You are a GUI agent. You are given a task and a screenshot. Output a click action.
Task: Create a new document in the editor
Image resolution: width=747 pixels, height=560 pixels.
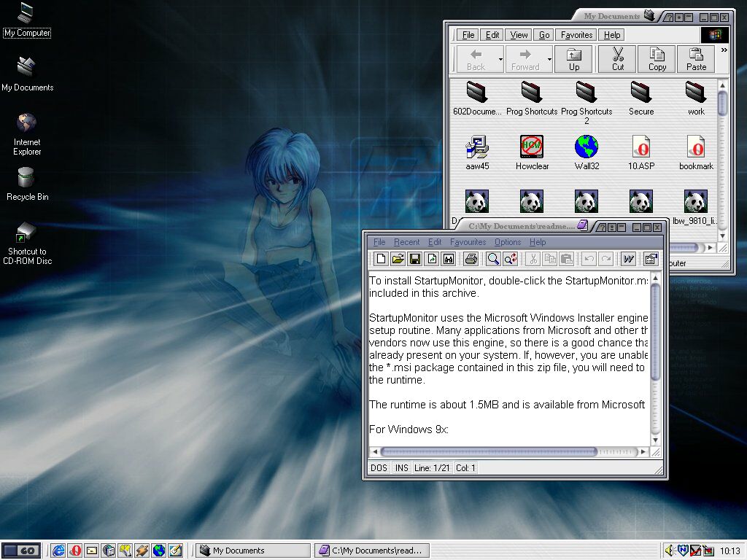pos(381,259)
